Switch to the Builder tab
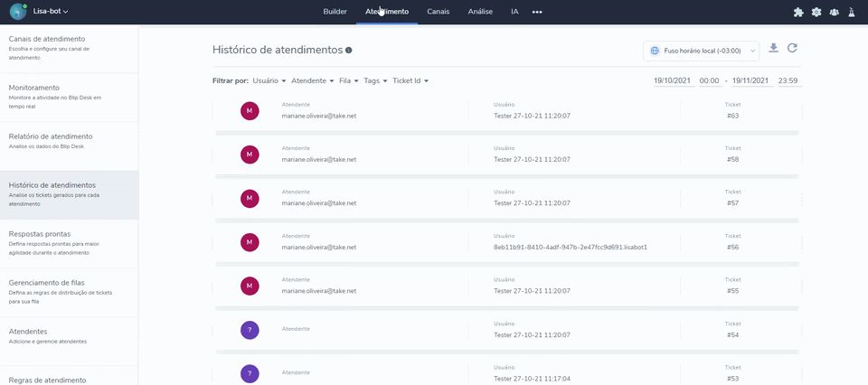This screenshot has width=868, height=385. coord(335,12)
